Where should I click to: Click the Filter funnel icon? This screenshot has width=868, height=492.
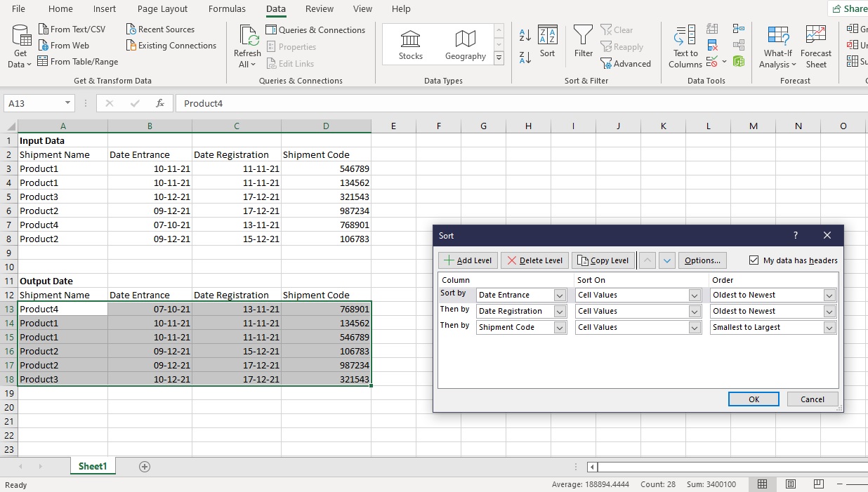coord(583,42)
